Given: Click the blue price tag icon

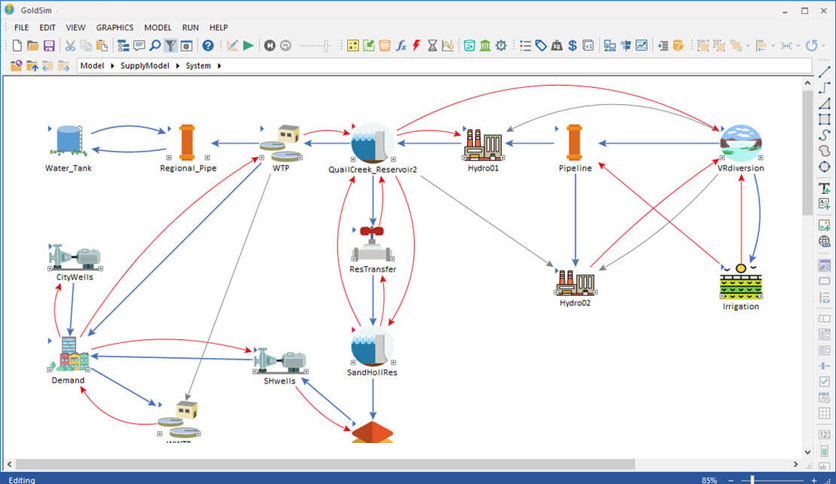Looking at the screenshot, I should coord(541,46).
